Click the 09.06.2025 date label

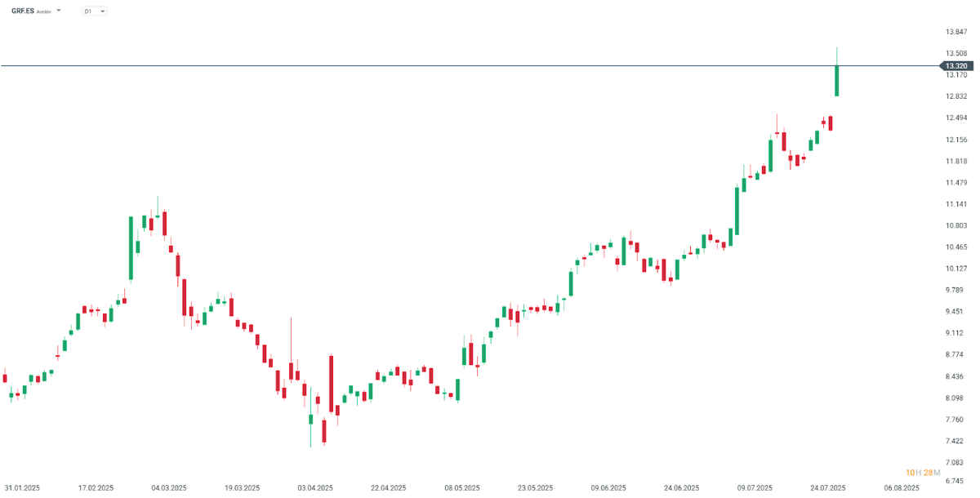(608, 487)
